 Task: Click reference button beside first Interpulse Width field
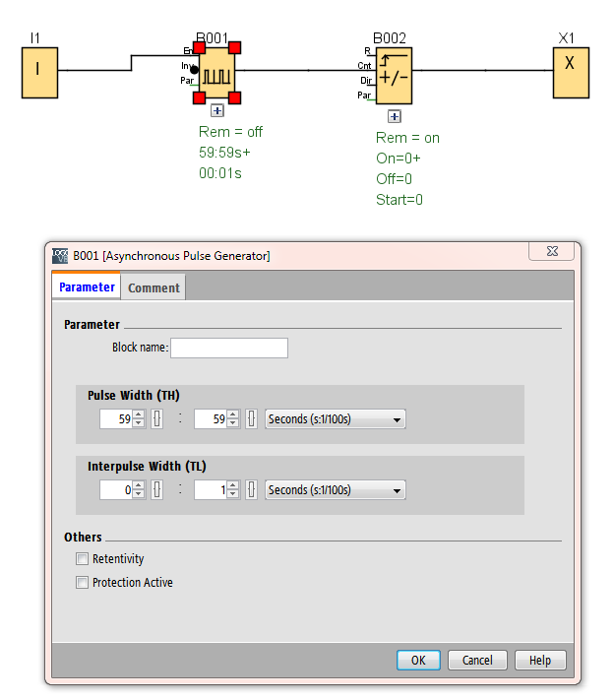click(156, 490)
